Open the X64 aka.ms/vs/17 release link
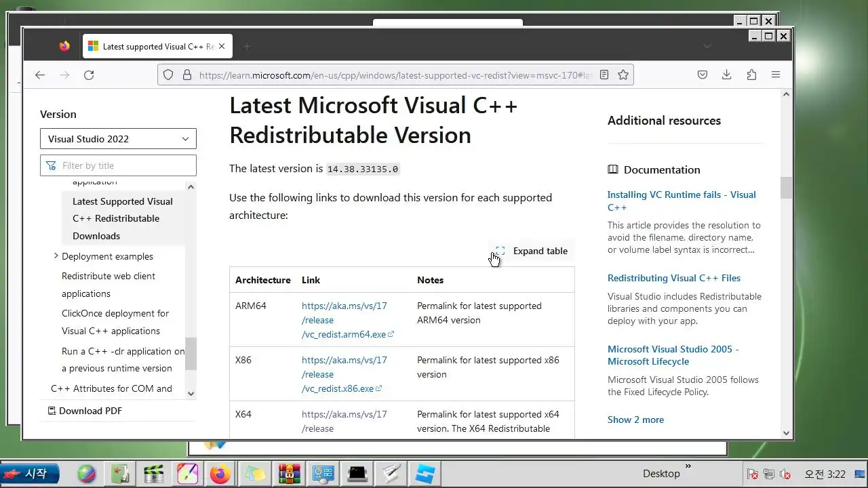 pos(344,421)
